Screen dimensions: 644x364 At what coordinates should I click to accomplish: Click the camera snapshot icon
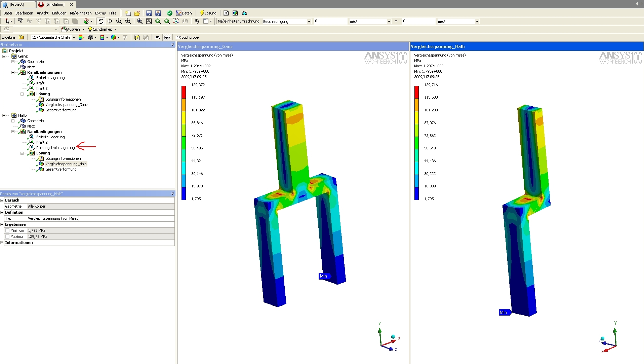point(244,13)
